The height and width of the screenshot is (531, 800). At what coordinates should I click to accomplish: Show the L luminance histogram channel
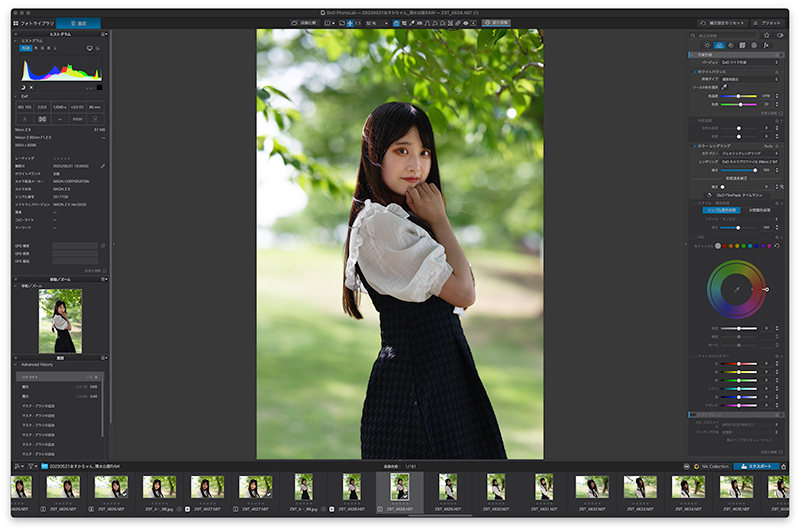(55, 48)
